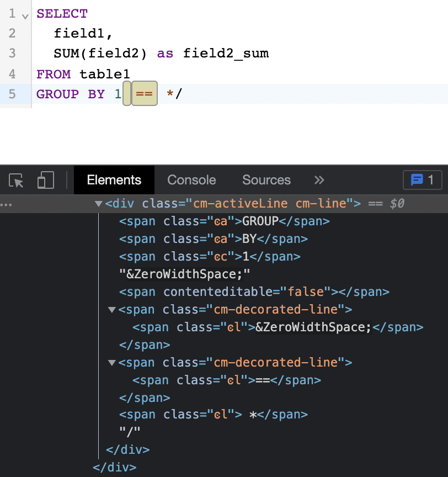The width and height of the screenshot is (448, 477).
Task: Click the == widget inside the SQL editor
Action: (x=143, y=93)
